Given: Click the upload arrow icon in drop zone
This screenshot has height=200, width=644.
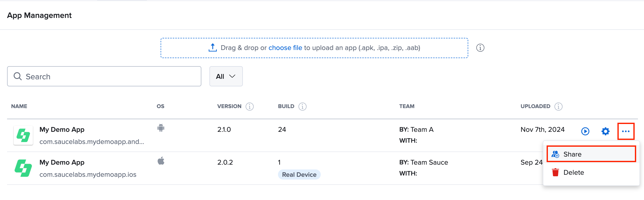Looking at the screenshot, I should (212, 47).
